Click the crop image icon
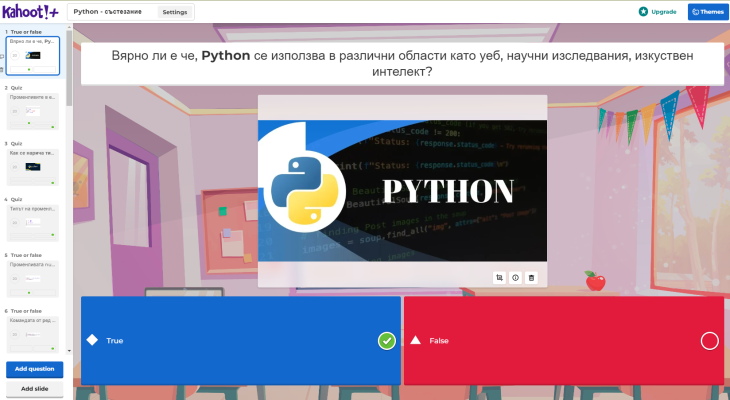This screenshot has height=400, width=730. point(499,277)
